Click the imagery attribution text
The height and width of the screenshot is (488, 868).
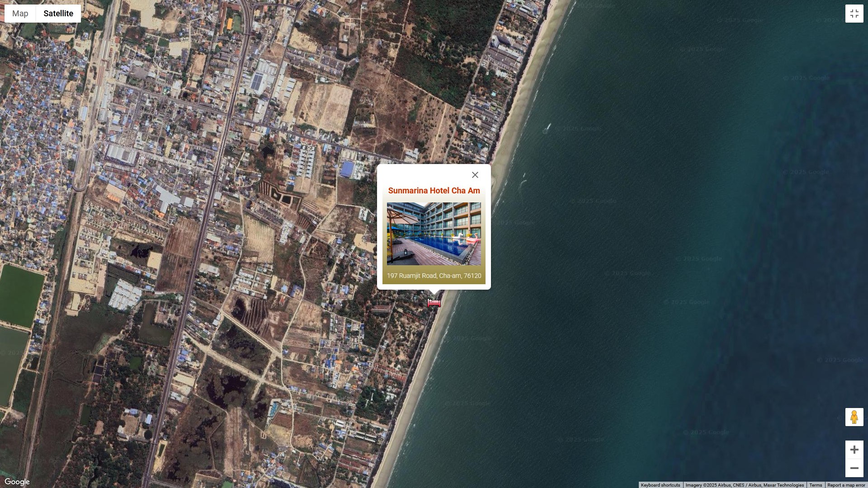tap(744, 485)
